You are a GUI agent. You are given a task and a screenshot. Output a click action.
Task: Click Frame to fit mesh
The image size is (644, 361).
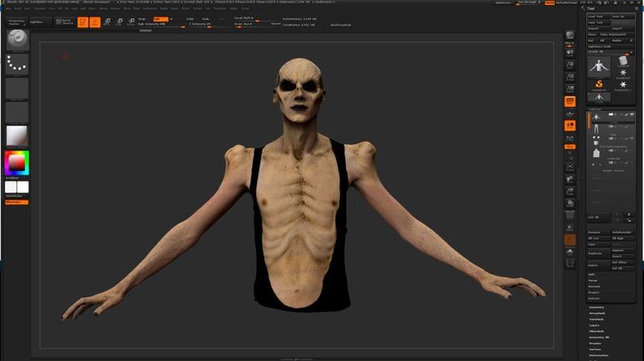click(570, 167)
